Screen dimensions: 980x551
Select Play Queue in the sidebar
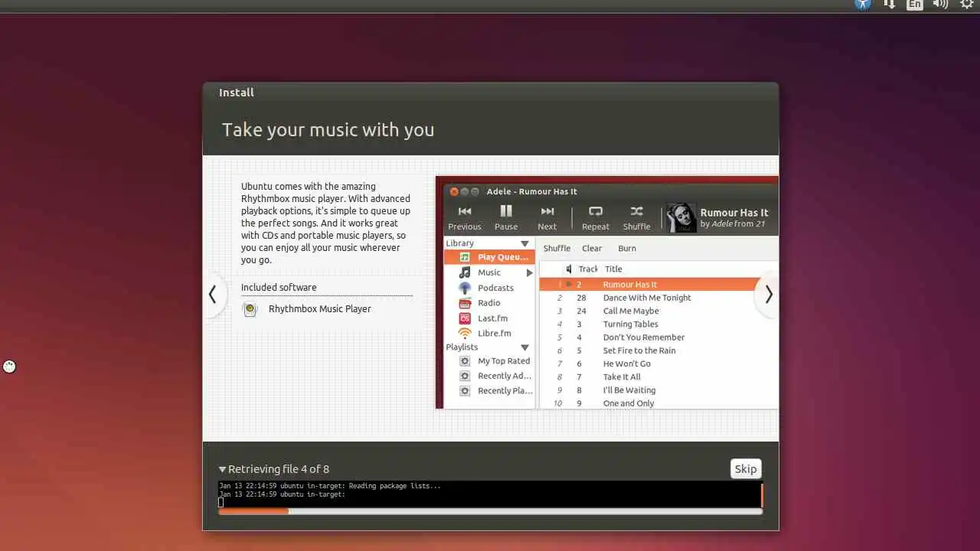(x=488, y=257)
